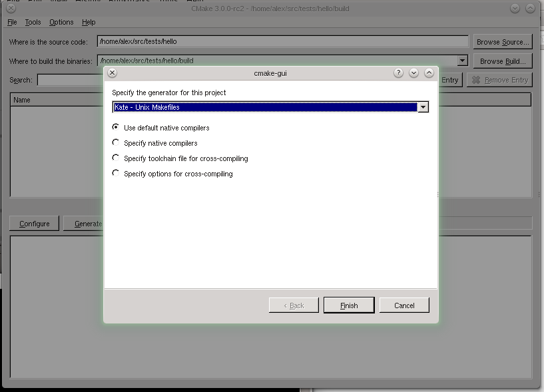Pick Specify options for cross-compiling
544x392 pixels.
pos(117,173)
